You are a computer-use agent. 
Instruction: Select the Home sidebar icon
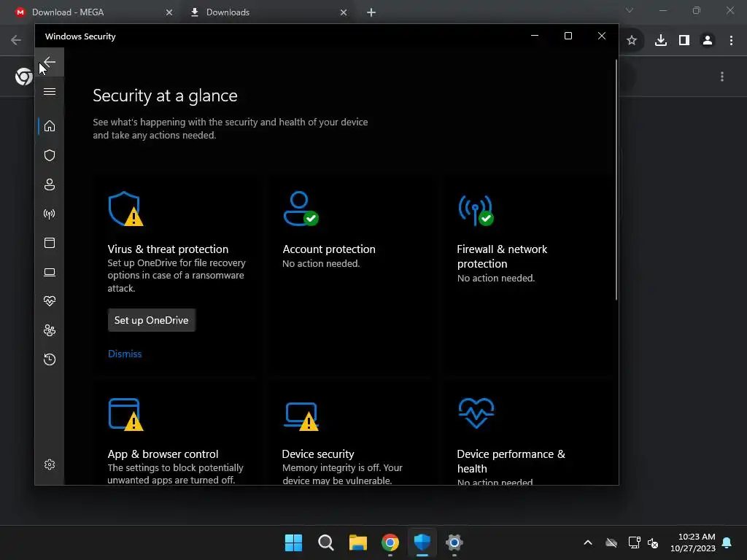click(50, 126)
